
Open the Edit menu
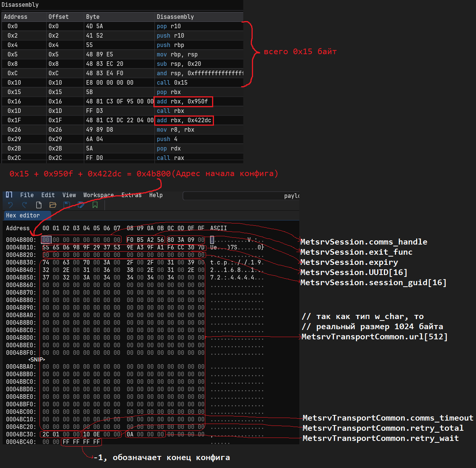48,195
